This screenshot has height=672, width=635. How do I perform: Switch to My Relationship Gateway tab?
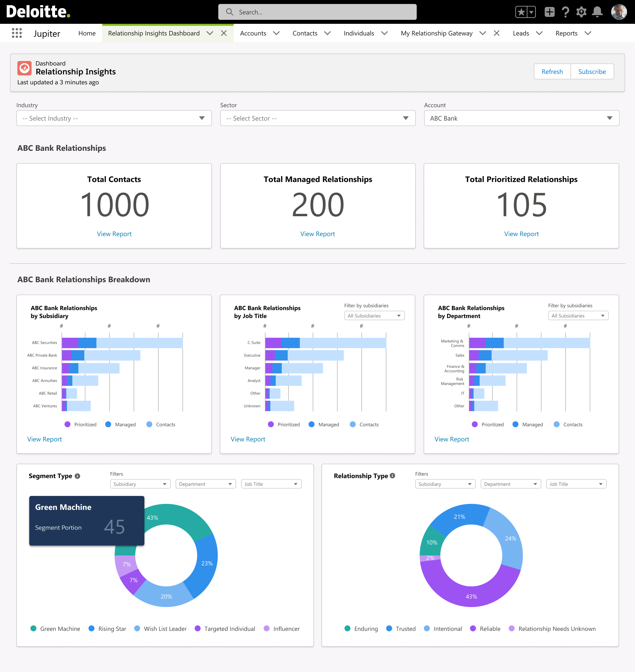pyautogui.click(x=436, y=33)
